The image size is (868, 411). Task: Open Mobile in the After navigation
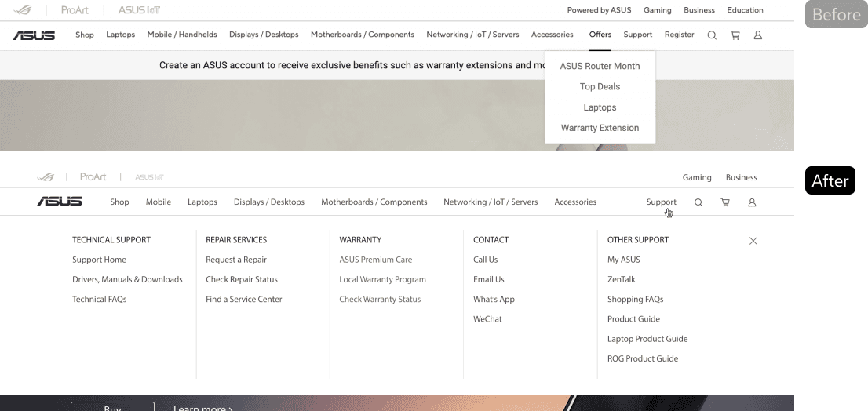(159, 202)
